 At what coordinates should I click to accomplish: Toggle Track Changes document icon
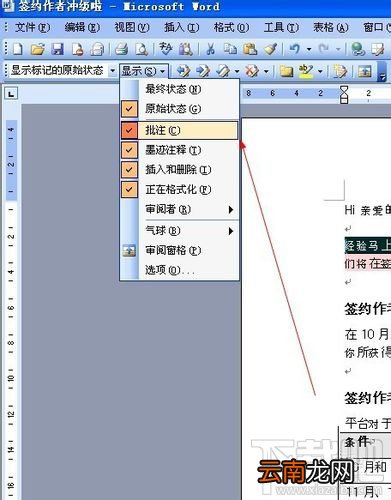click(x=340, y=71)
